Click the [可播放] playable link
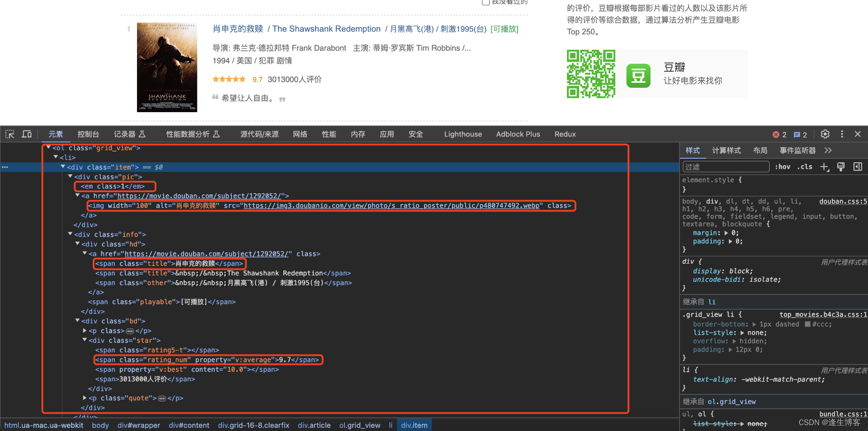868x431 pixels. point(505,29)
